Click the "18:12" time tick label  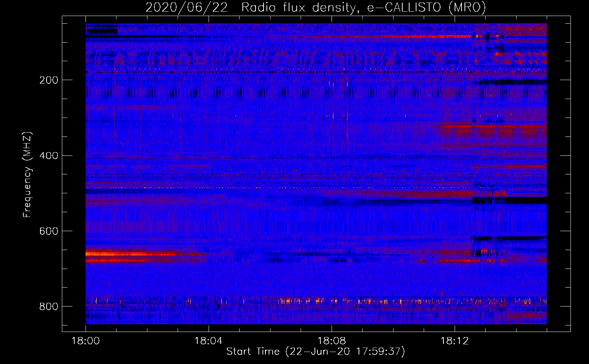click(x=455, y=341)
